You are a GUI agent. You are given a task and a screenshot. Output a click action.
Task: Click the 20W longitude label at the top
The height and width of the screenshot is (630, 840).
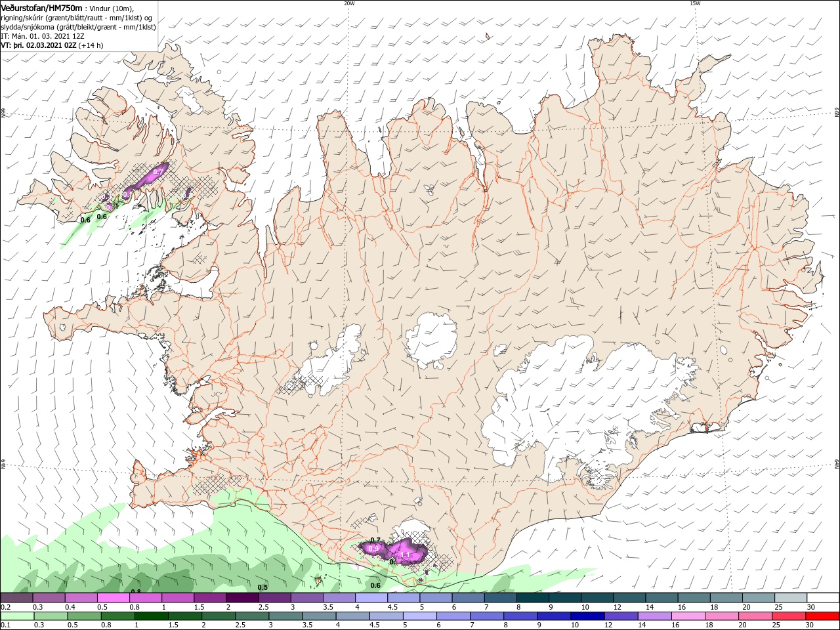(349, 3)
